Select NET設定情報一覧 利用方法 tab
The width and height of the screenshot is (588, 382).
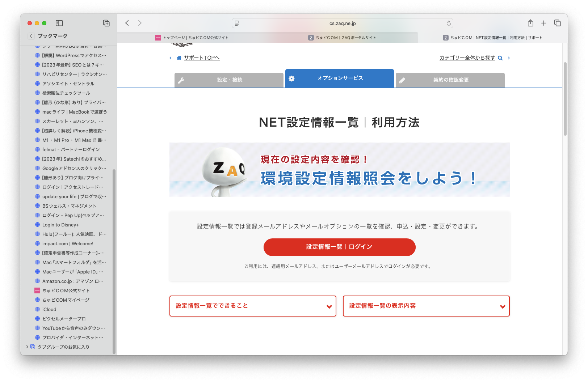point(492,38)
